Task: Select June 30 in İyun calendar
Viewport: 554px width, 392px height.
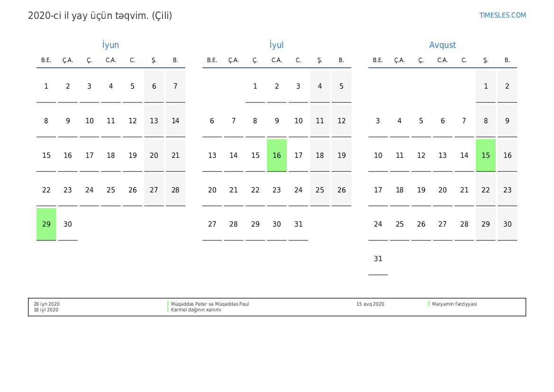Action: pos(68,224)
